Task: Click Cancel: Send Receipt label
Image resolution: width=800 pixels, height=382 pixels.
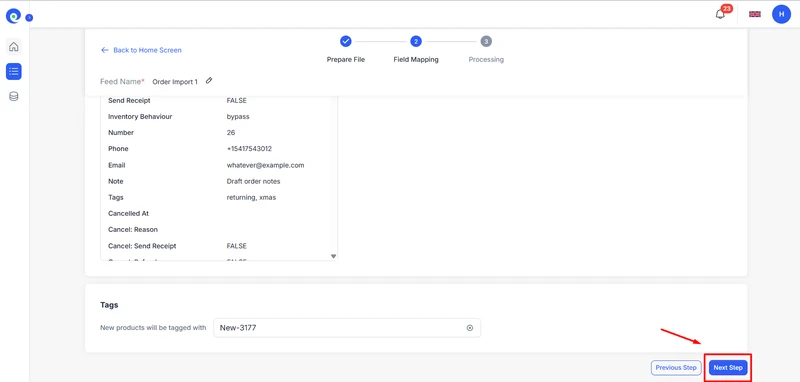Action: pos(142,246)
